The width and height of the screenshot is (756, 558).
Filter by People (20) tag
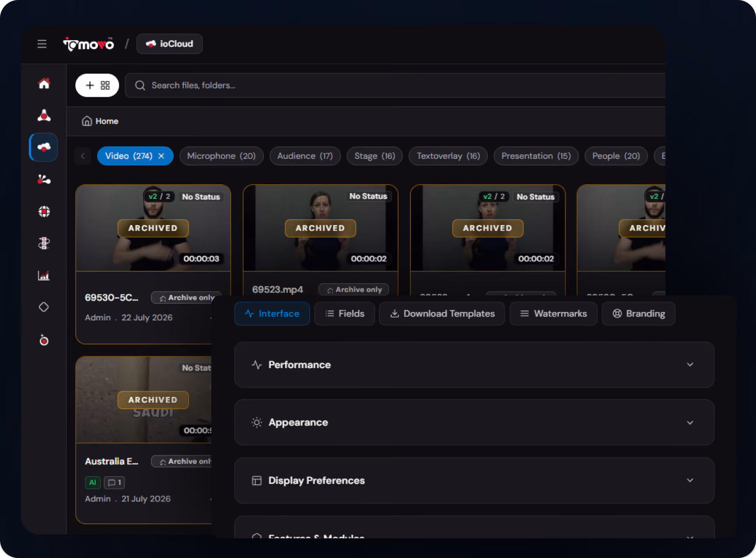[616, 156]
